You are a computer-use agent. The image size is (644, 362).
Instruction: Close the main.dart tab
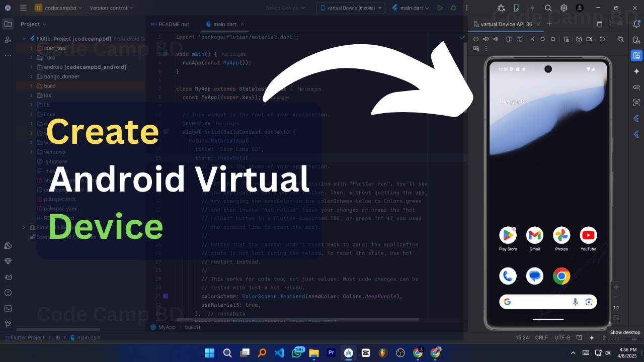(x=241, y=24)
